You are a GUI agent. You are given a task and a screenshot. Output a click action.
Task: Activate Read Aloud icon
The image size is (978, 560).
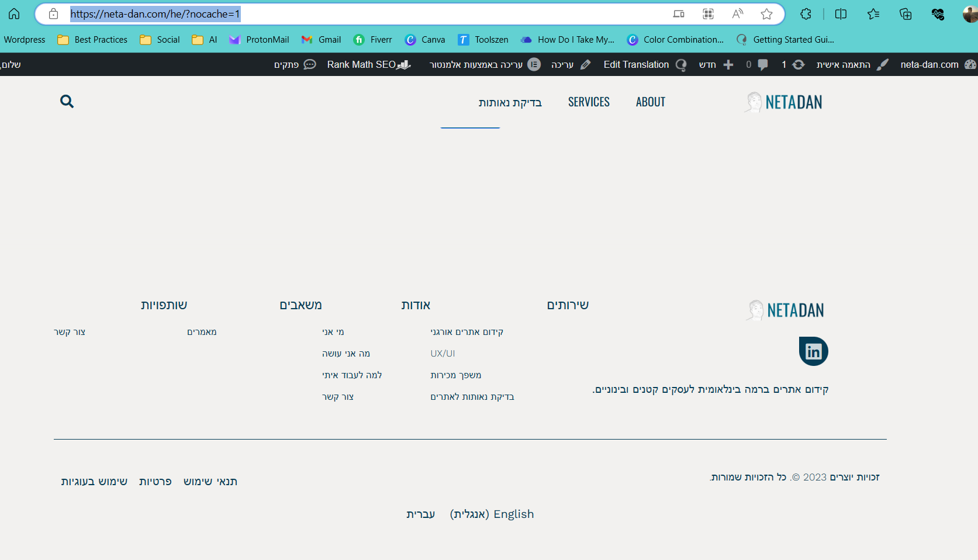[x=738, y=14]
